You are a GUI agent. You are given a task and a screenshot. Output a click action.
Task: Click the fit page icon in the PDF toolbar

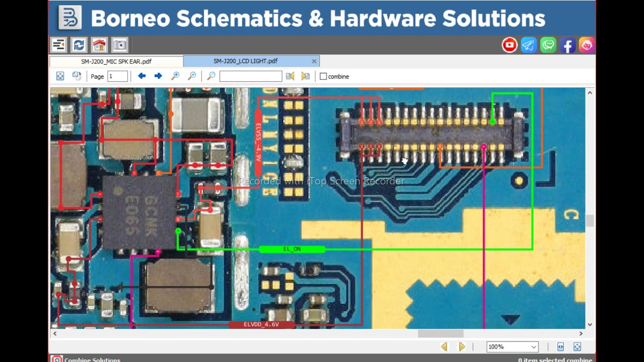point(60,76)
